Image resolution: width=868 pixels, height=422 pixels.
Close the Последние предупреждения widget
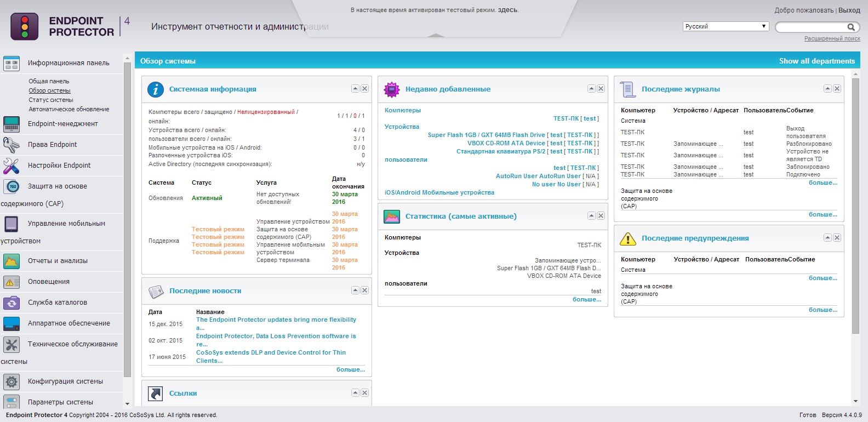pos(837,238)
